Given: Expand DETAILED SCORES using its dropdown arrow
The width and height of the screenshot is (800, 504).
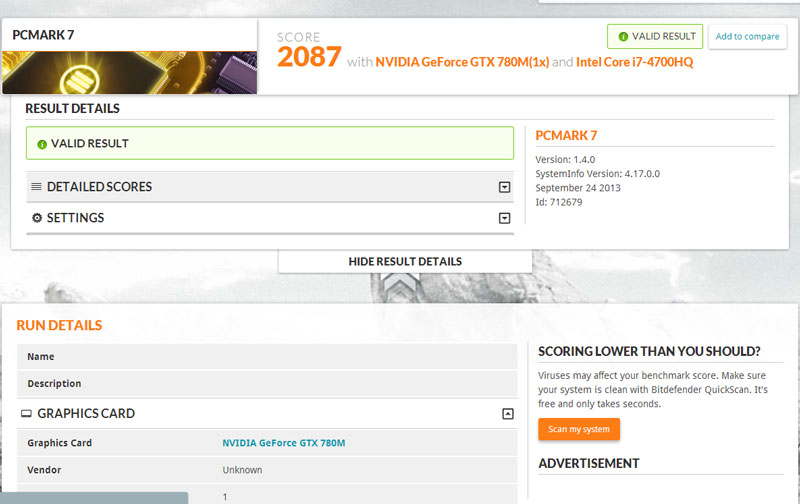Looking at the screenshot, I should (x=505, y=187).
